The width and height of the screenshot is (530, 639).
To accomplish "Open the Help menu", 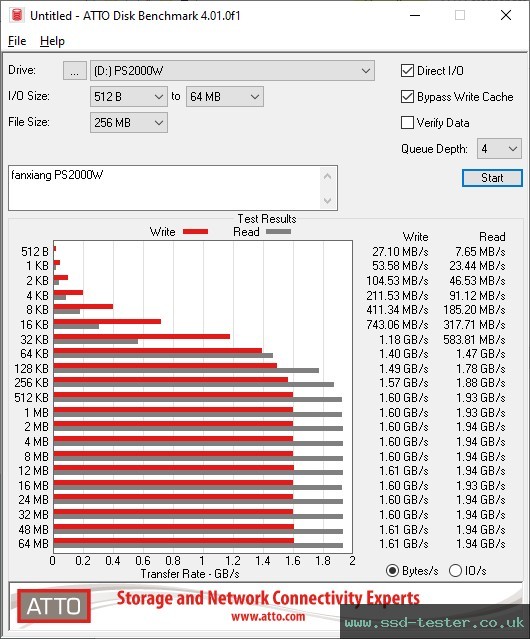I will pyautogui.click(x=52, y=41).
